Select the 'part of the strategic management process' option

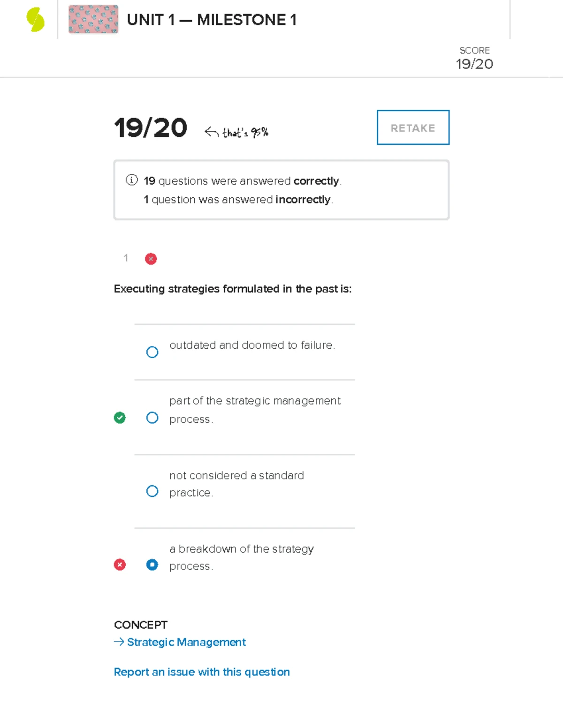[152, 417]
